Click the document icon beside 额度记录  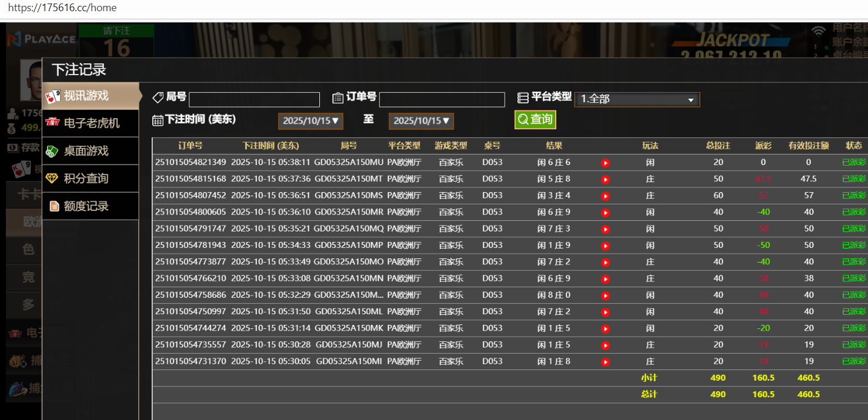54,206
